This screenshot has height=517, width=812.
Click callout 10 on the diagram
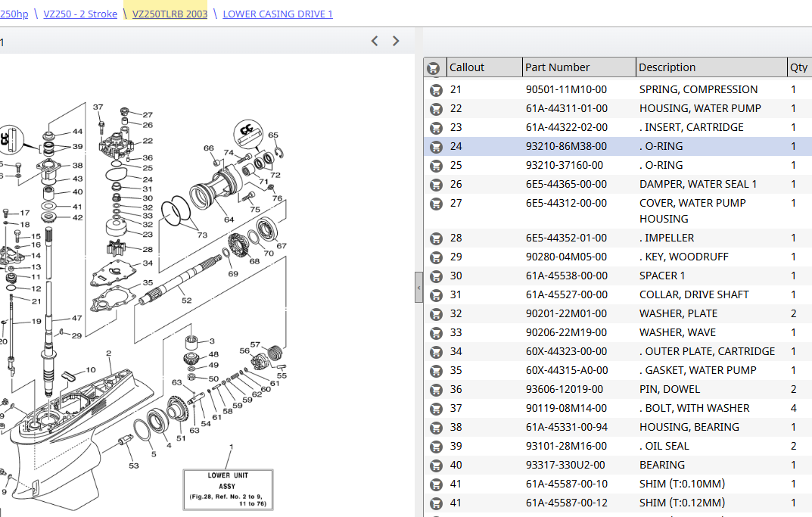pos(91,370)
